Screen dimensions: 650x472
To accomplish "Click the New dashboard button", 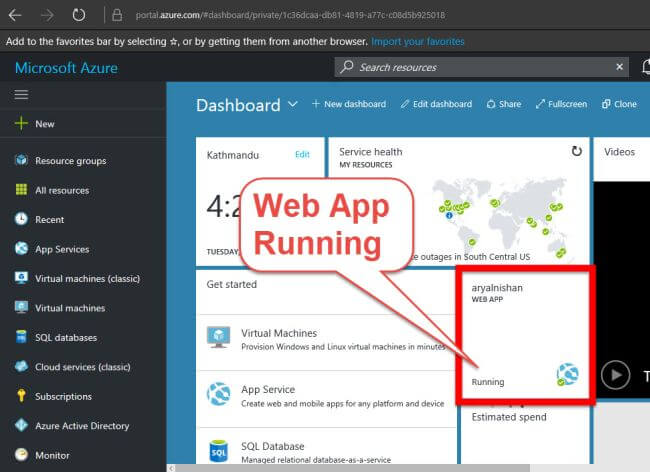I will pos(349,104).
